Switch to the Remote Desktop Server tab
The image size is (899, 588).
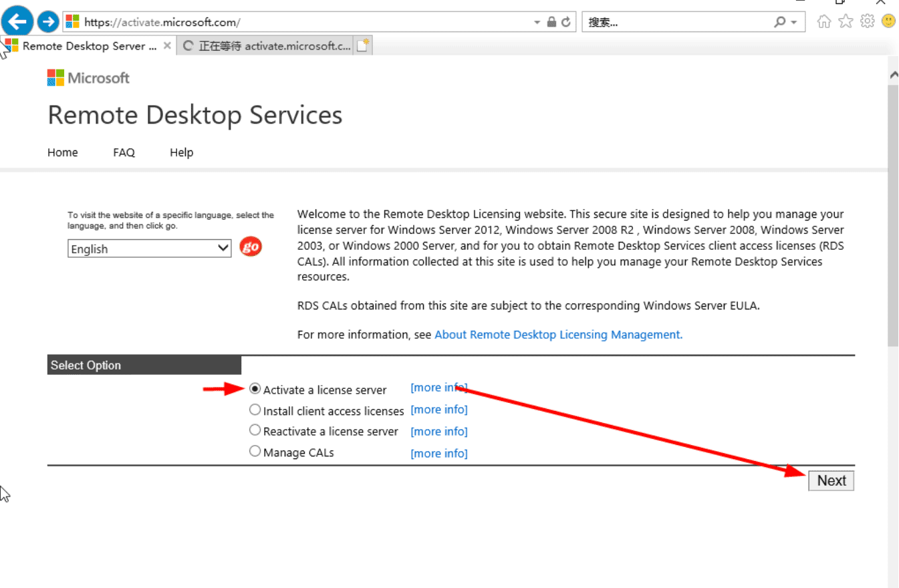click(x=89, y=45)
